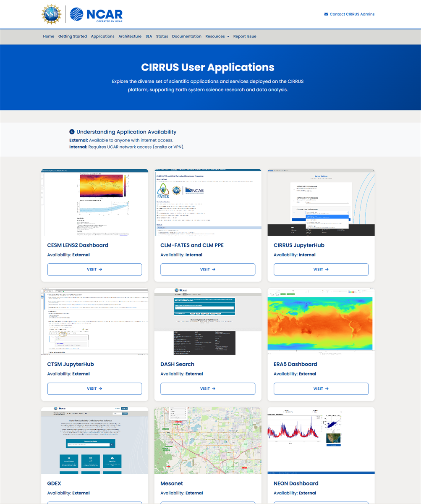
Task: Open the Resources dropdown menu
Action: (x=217, y=37)
